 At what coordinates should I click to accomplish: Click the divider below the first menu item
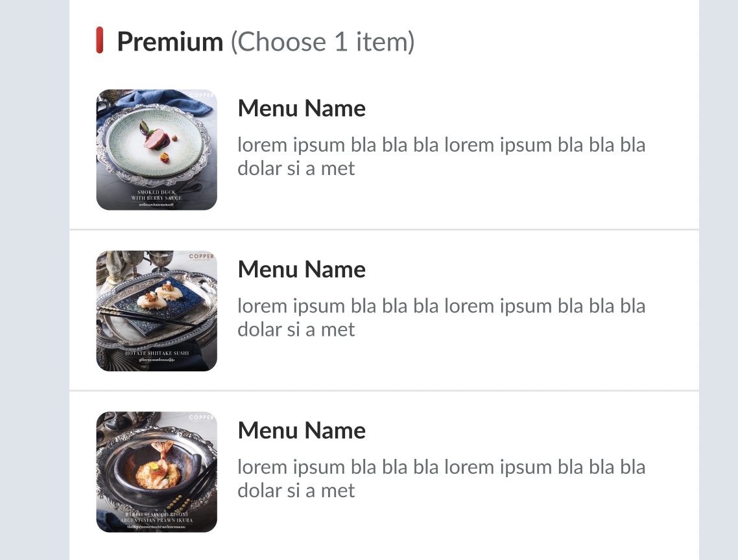[x=384, y=229]
